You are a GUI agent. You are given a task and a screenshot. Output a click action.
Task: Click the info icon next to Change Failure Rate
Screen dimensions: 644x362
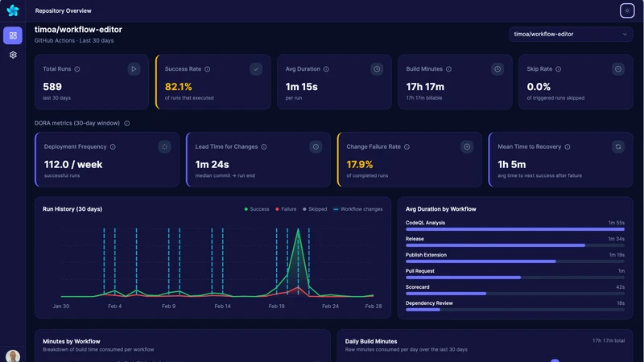[407, 146]
